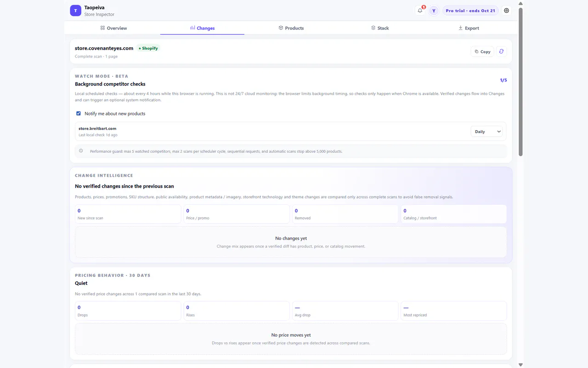Click the store.breitbart.com watched competitor row

pos(291,132)
